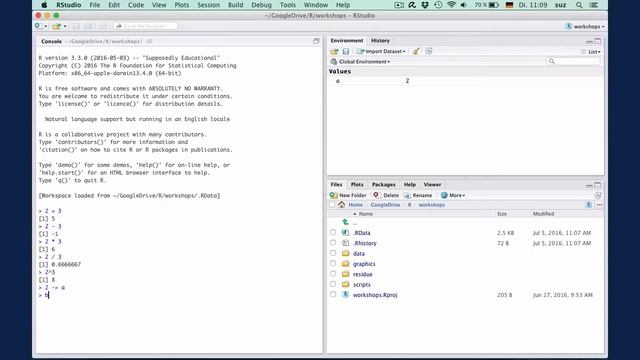640x360 pixels.
Task: Maximize the Environment pane
Action: 598,41
